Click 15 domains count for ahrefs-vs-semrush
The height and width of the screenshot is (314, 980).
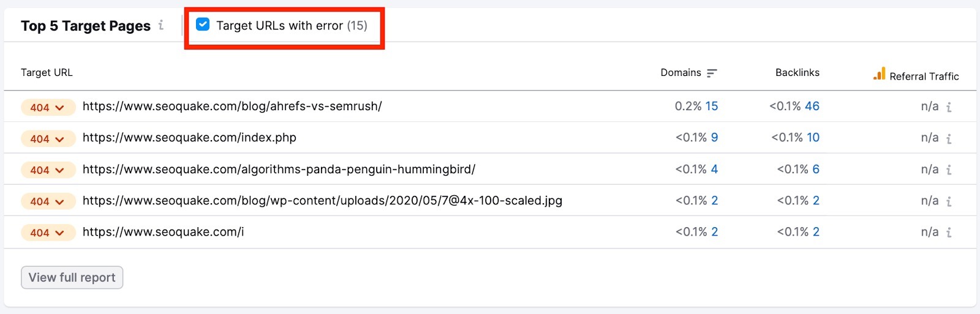click(x=712, y=106)
